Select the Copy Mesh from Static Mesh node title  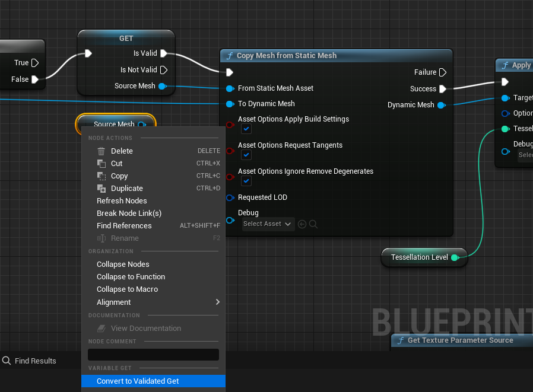(287, 56)
